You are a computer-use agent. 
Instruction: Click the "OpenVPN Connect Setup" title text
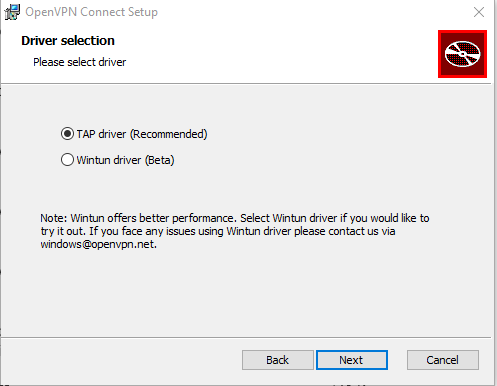(92, 12)
